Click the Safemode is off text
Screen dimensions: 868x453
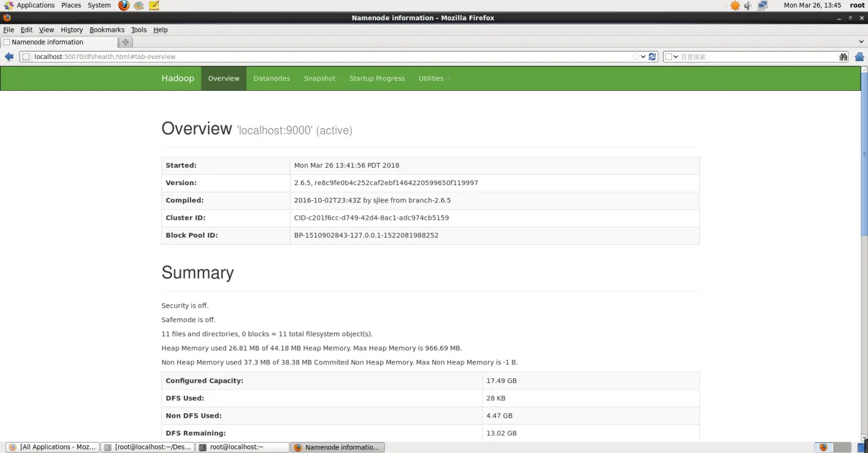[188, 320]
